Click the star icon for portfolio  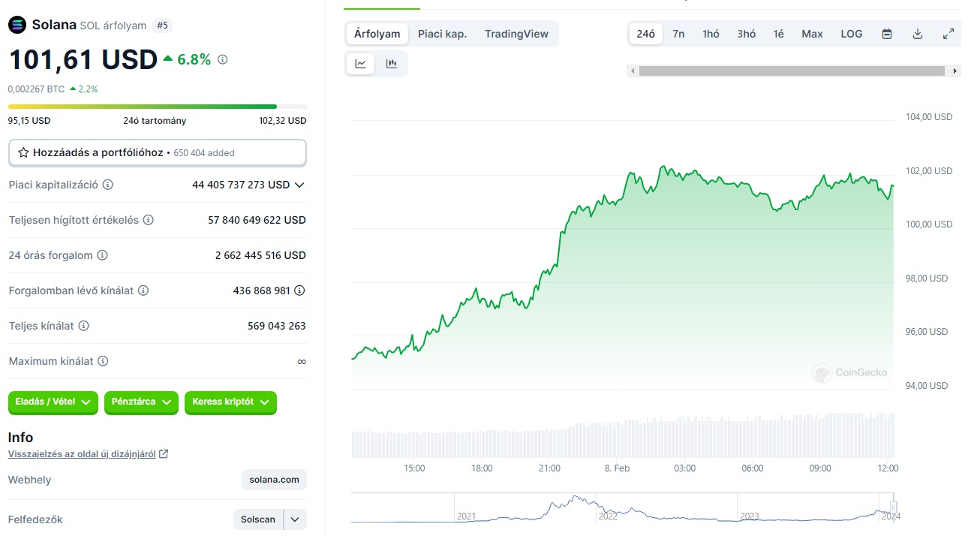(23, 152)
